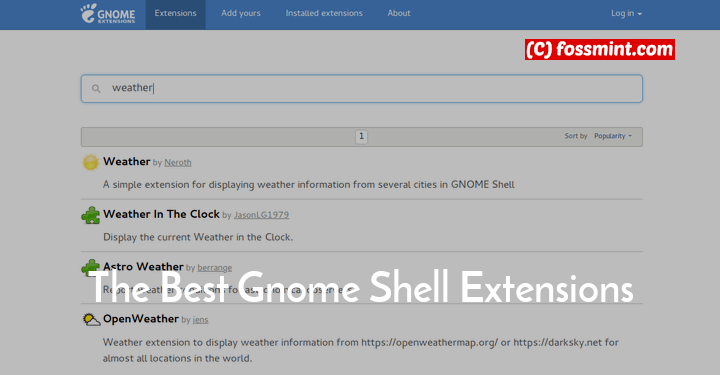Open the Sort by Popularity dropdown
Image resolution: width=720 pixels, height=375 pixels.
click(x=613, y=136)
